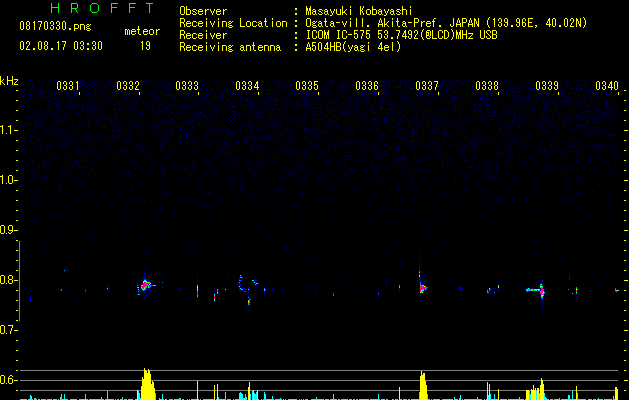Click the 0338 time marker
Image resolution: width=629 pixels, height=400 pixels.
click(487, 85)
